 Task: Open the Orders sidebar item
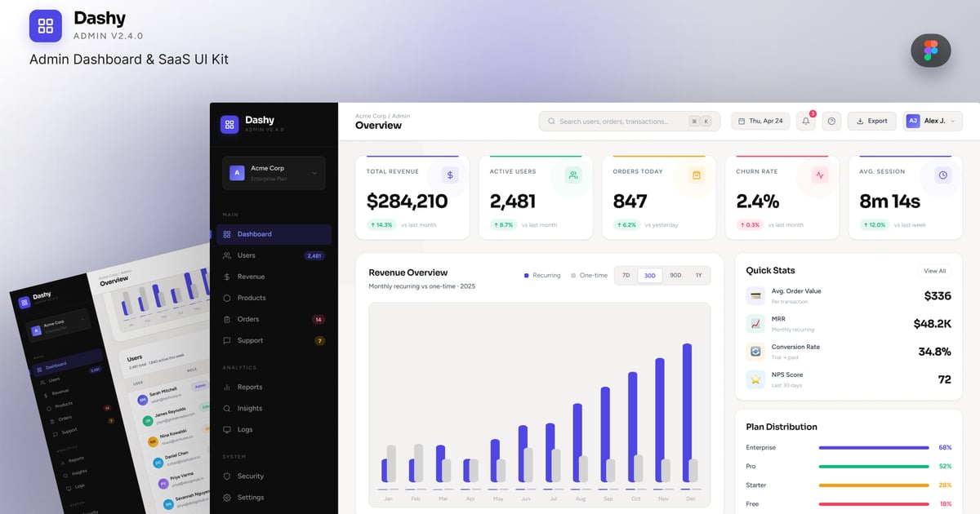pos(274,319)
